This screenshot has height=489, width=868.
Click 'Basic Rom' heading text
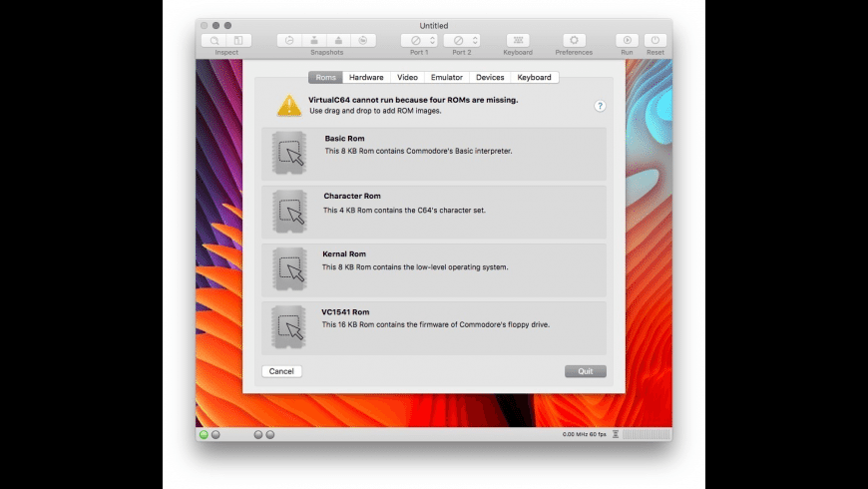click(345, 139)
